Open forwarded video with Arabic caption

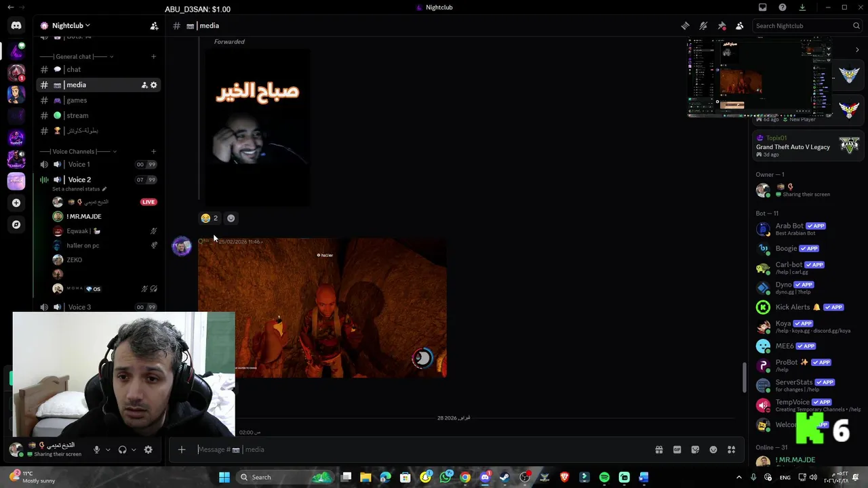[257, 127]
